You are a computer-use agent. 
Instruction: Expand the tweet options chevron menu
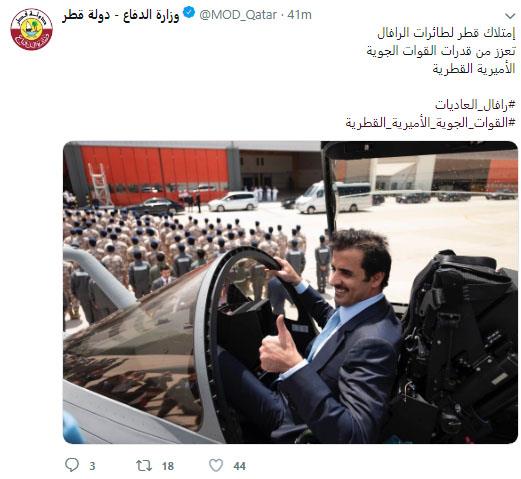pyautogui.click(x=510, y=16)
